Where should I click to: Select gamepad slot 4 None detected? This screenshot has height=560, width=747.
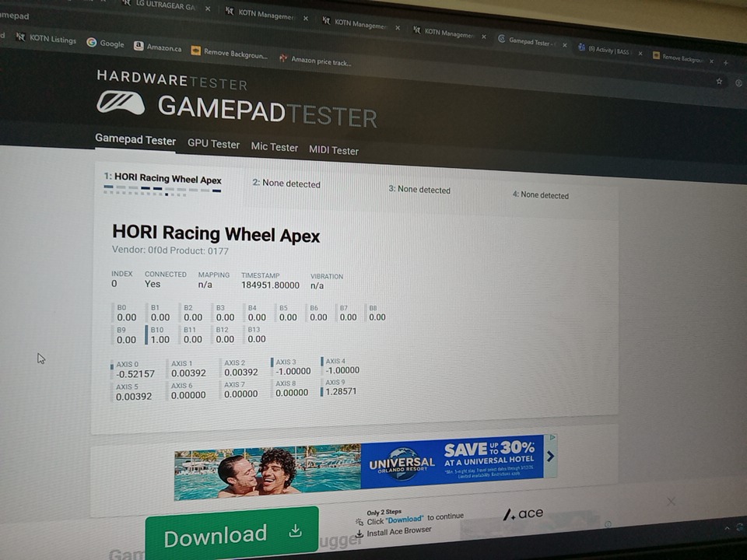coord(540,194)
